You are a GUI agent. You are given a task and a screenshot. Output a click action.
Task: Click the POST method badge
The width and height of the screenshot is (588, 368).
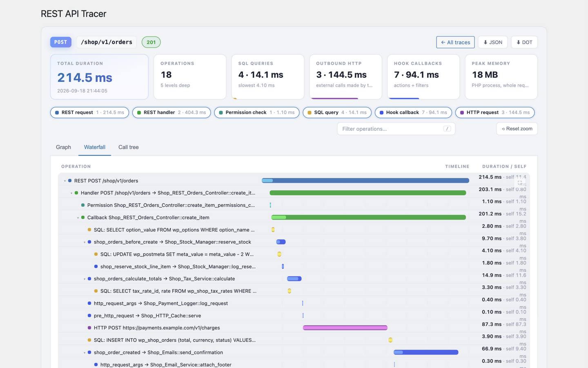(x=61, y=42)
